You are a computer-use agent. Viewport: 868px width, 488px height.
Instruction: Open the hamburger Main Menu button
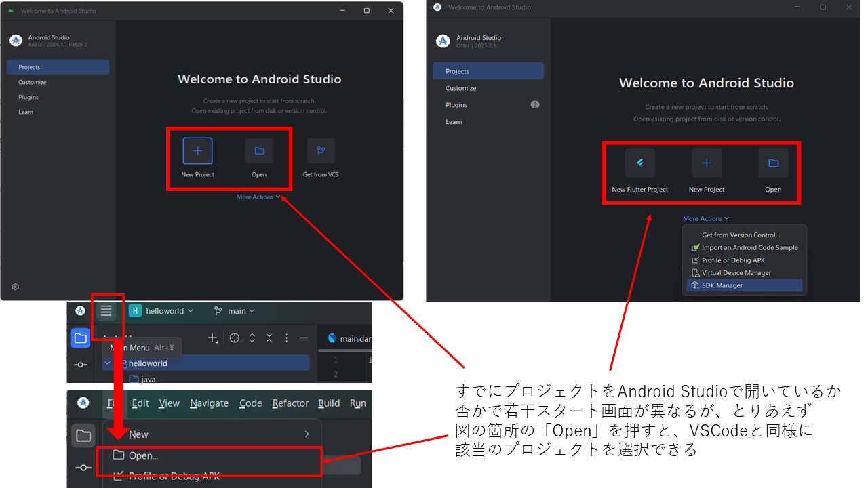pyautogui.click(x=106, y=310)
